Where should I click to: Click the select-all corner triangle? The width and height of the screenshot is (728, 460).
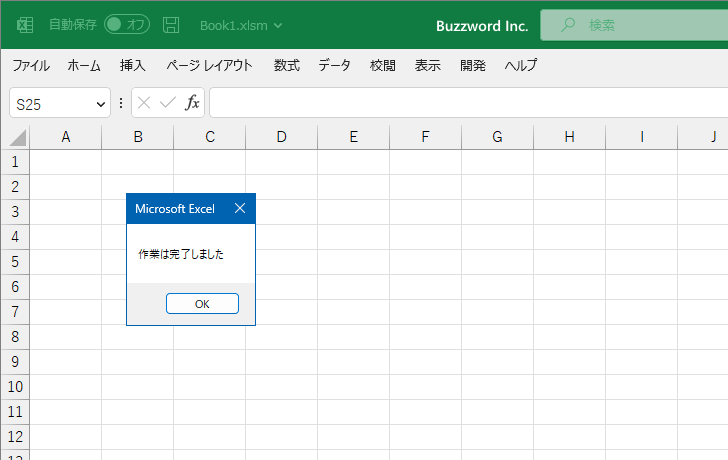coord(18,137)
